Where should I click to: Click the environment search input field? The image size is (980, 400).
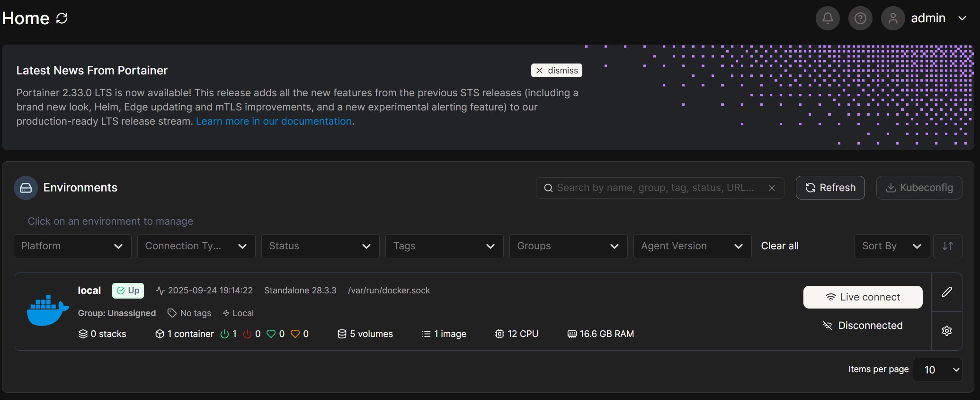656,188
